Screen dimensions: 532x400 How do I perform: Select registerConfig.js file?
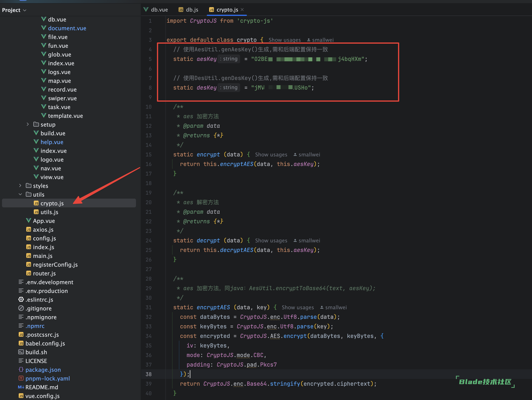(55, 264)
